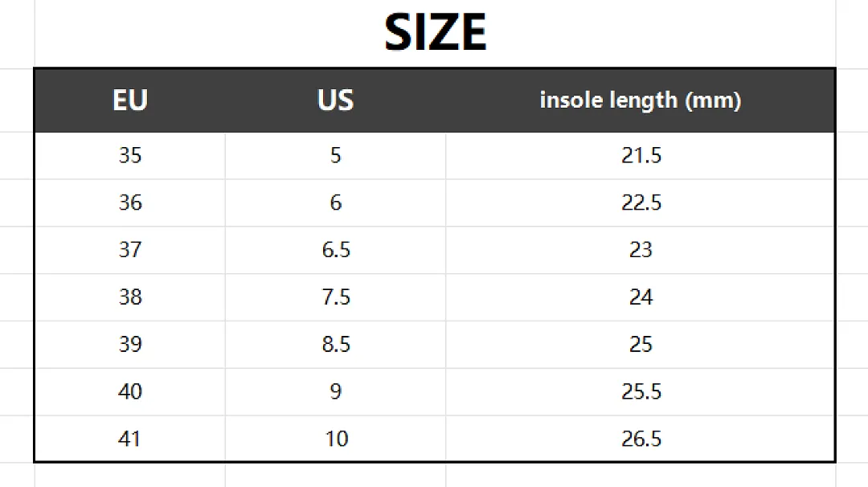This screenshot has width=868, height=487.
Task: Select the EU 36 cell
Action: click(130, 203)
